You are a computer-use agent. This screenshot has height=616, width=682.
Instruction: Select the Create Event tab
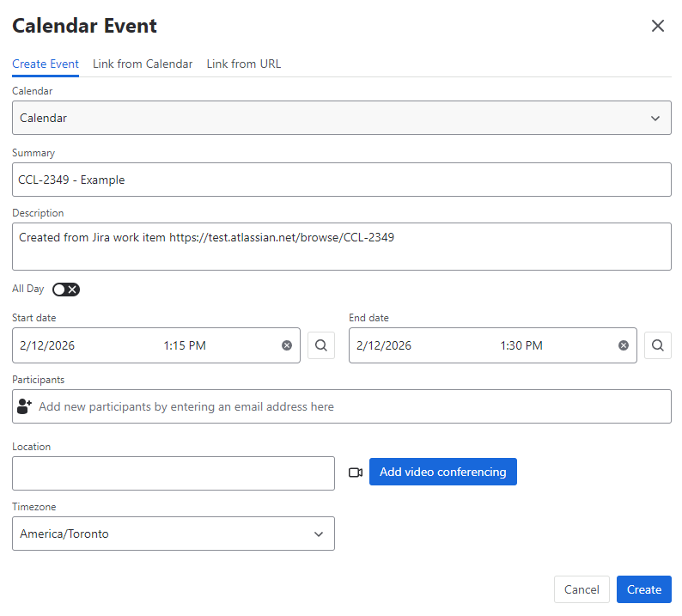click(46, 64)
